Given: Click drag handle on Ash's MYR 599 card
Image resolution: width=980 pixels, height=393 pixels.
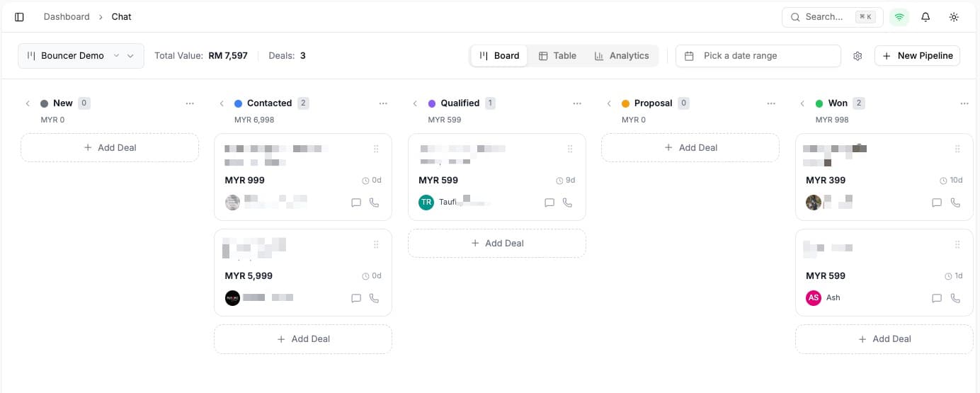Looking at the screenshot, I should [x=957, y=244].
